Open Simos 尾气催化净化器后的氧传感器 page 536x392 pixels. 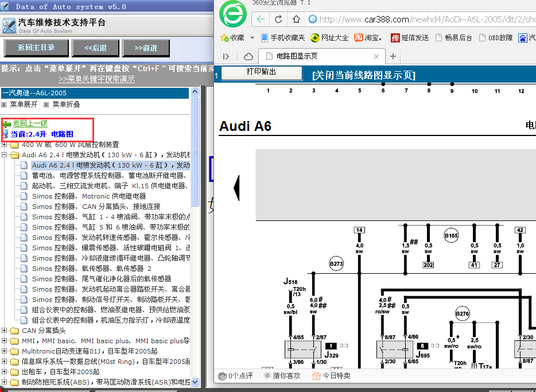pos(102,279)
